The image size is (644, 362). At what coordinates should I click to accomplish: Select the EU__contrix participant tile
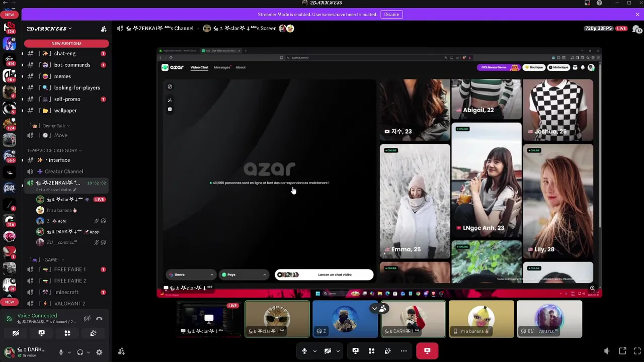point(549,319)
